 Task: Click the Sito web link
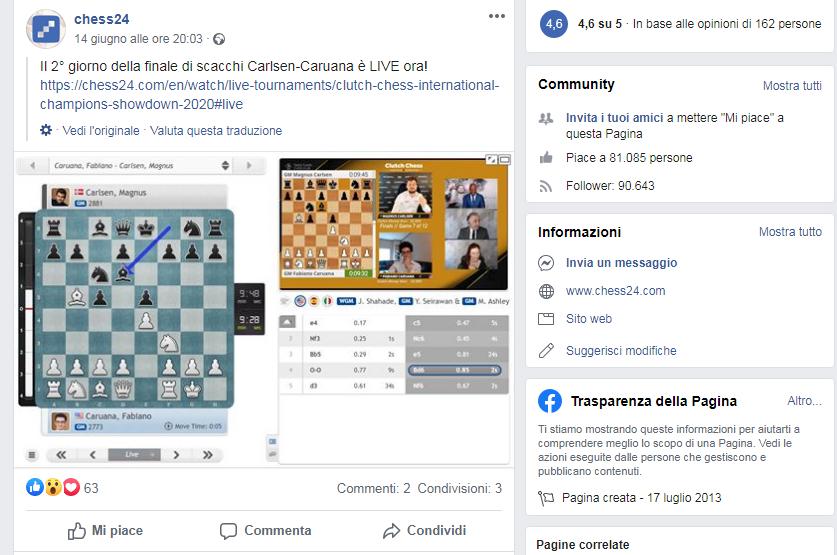(x=589, y=319)
